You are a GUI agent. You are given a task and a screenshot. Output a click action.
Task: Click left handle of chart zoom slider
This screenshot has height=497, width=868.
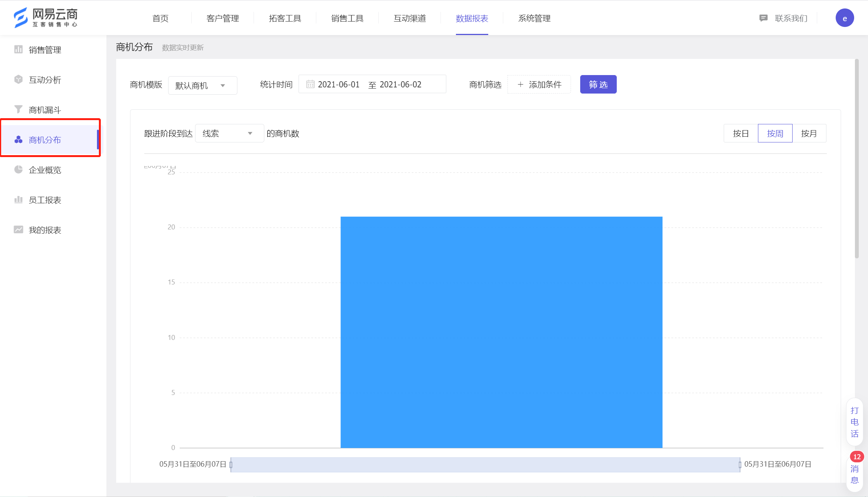[231, 465]
